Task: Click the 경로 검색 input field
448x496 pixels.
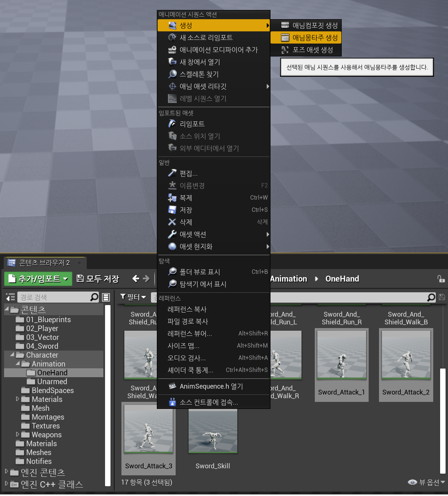Action: [54, 297]
